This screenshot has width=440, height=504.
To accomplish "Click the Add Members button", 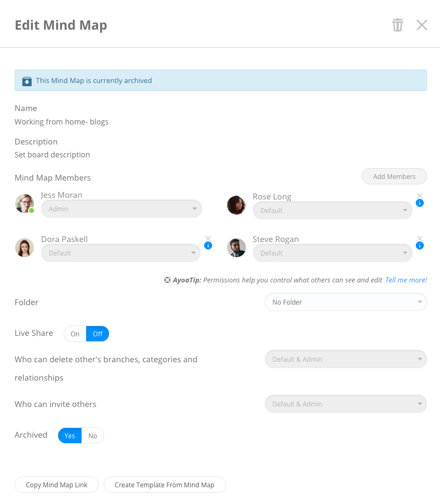I will [x=394, y=176].
